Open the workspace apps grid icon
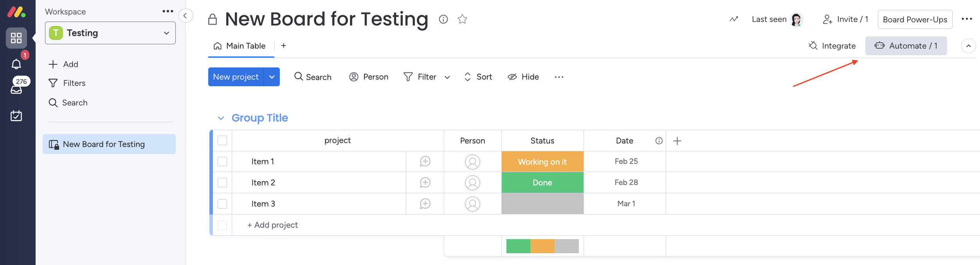 point(16,38)
